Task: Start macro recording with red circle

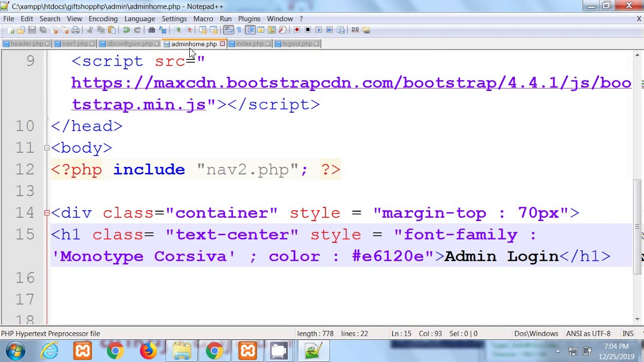Action: click(297, 30)
